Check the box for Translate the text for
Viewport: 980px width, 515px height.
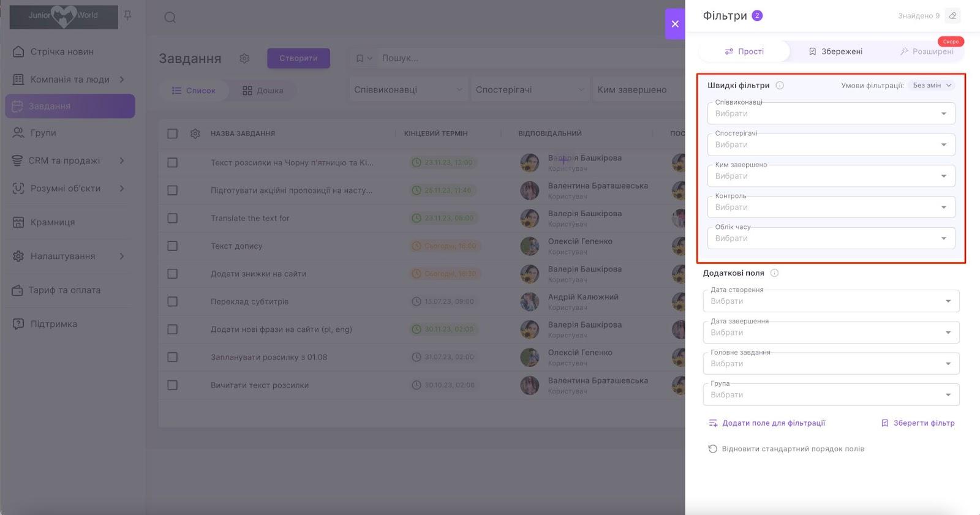click(x=173, y=219)
